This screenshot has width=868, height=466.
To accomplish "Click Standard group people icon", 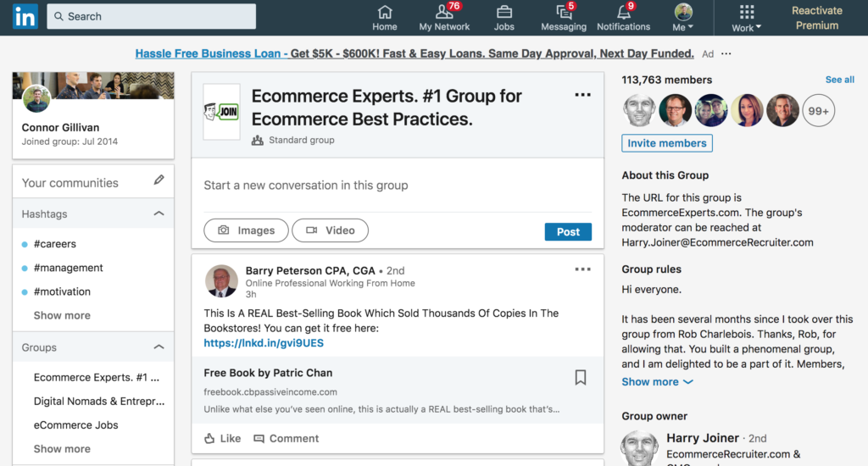I will pos(258,140).
